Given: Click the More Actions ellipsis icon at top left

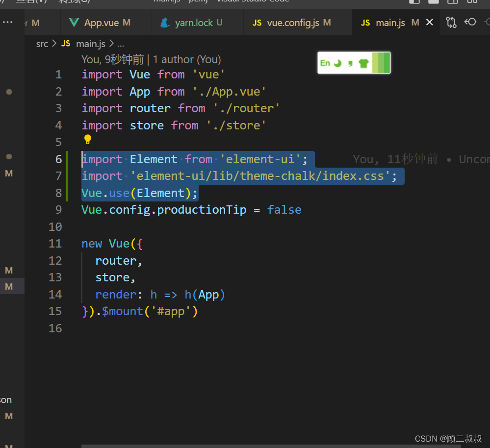Looking at the screenshot, I should 7,22.
